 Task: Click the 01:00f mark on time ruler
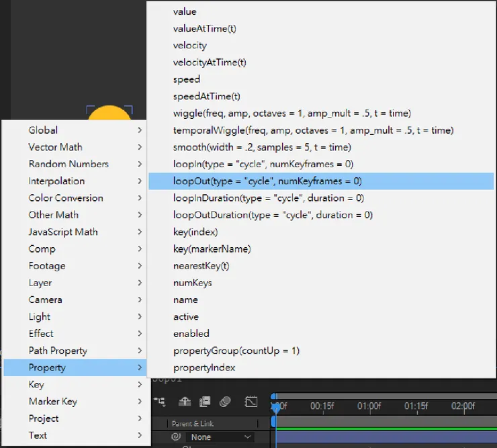click(x=369, y=406)
